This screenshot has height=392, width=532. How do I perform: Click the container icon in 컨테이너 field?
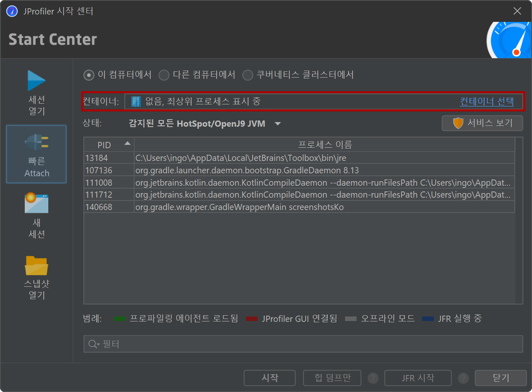coord(136,102)
